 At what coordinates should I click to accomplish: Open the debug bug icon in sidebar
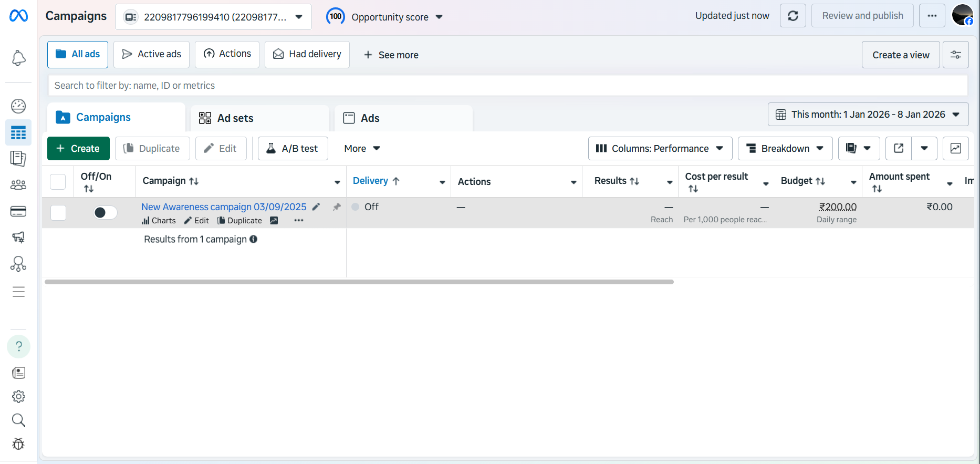pos(18,444)
